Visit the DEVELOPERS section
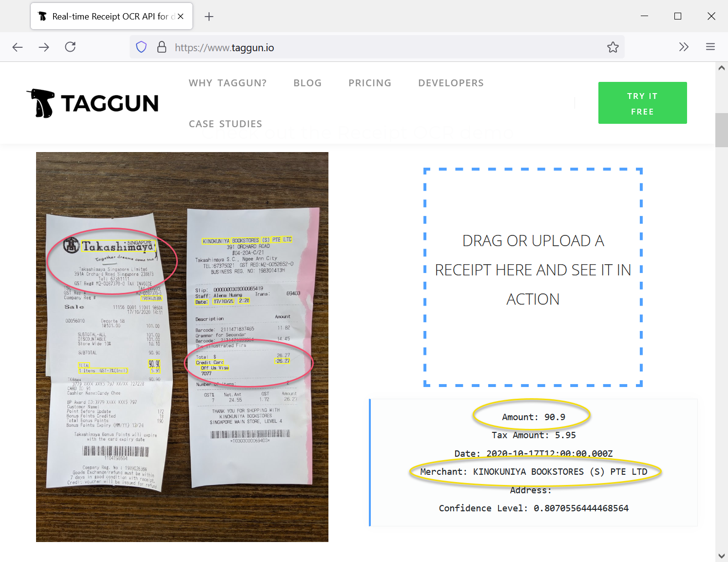The height and width of the screenshot is (562, 728). [x=451, y=83]
